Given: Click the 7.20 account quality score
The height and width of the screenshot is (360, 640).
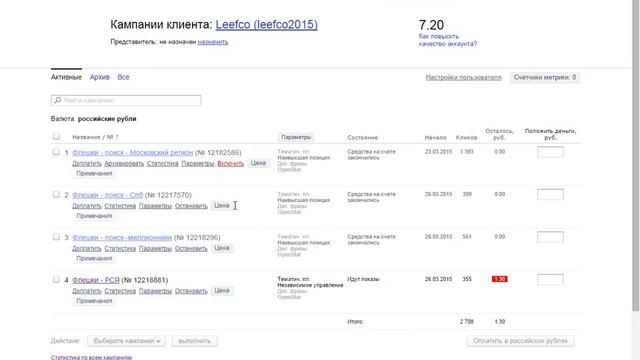Looking at the screenshot, I should tap(431, 25).
